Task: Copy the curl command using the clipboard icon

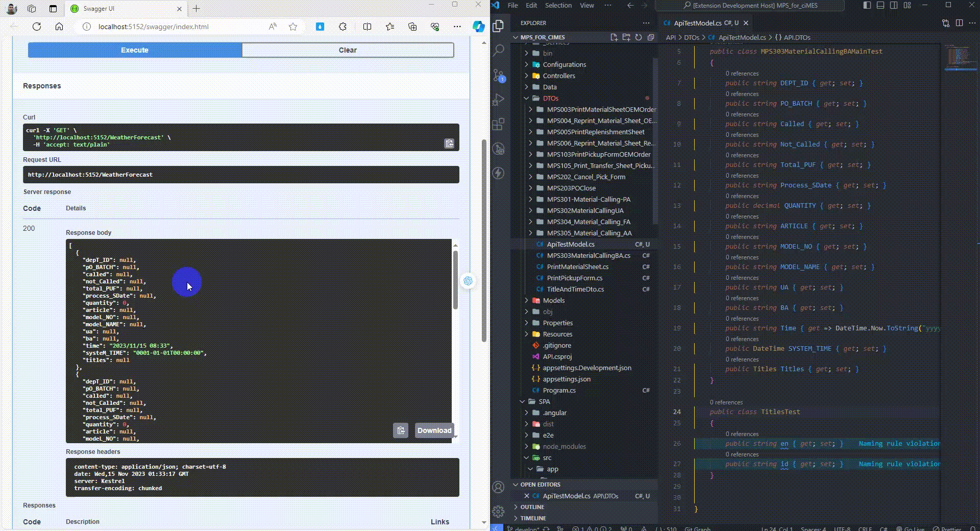Action: tap(449, 143)
